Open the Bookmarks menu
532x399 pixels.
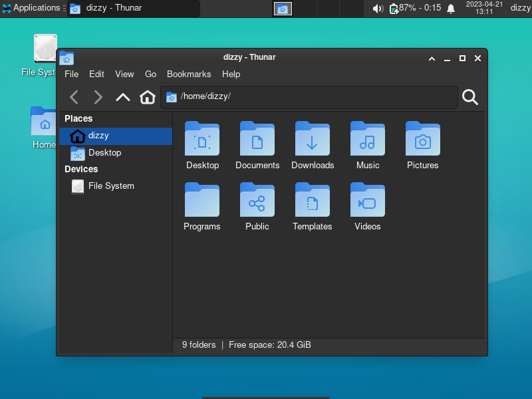point(189,74)
